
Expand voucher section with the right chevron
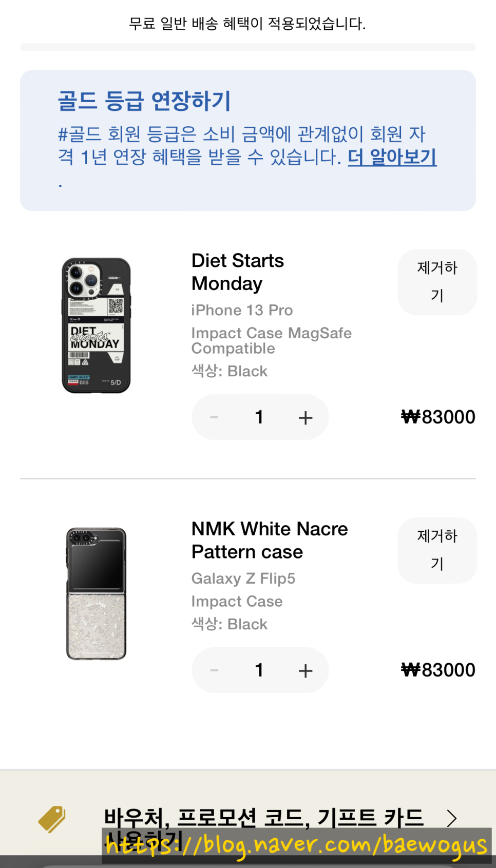[x=451, y=818]
